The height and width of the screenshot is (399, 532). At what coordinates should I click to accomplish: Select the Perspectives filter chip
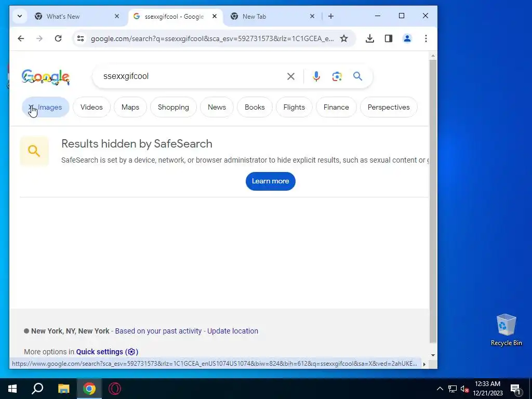pos(389,107)
